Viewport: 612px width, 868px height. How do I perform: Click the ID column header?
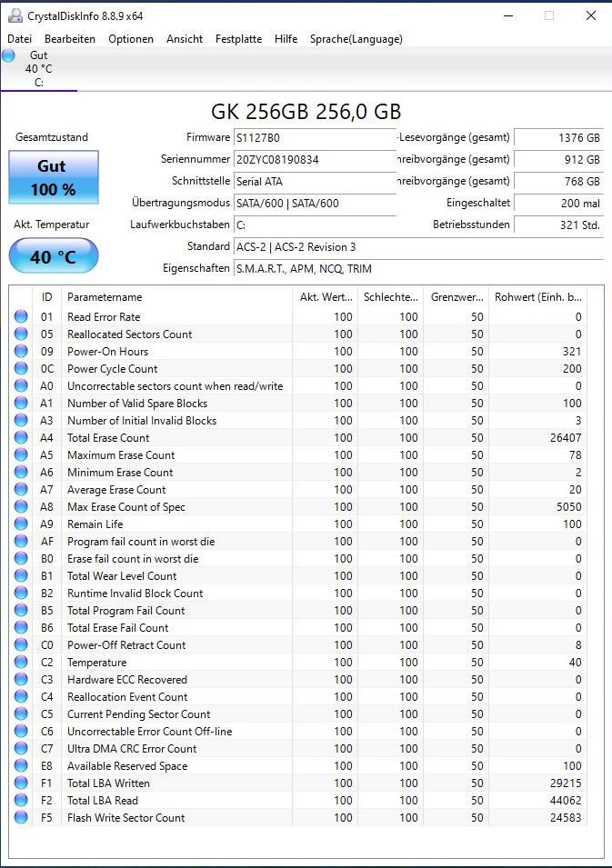click(47, 297)
